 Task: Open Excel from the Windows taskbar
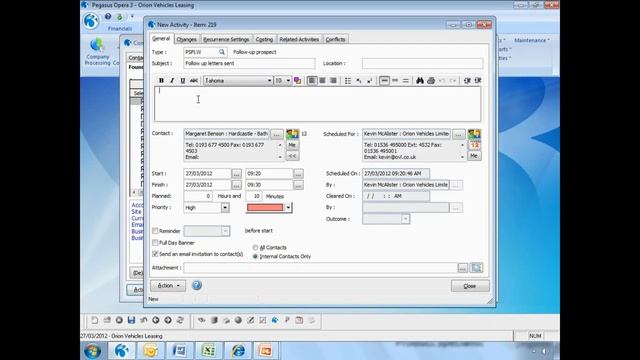pos(209,351)
